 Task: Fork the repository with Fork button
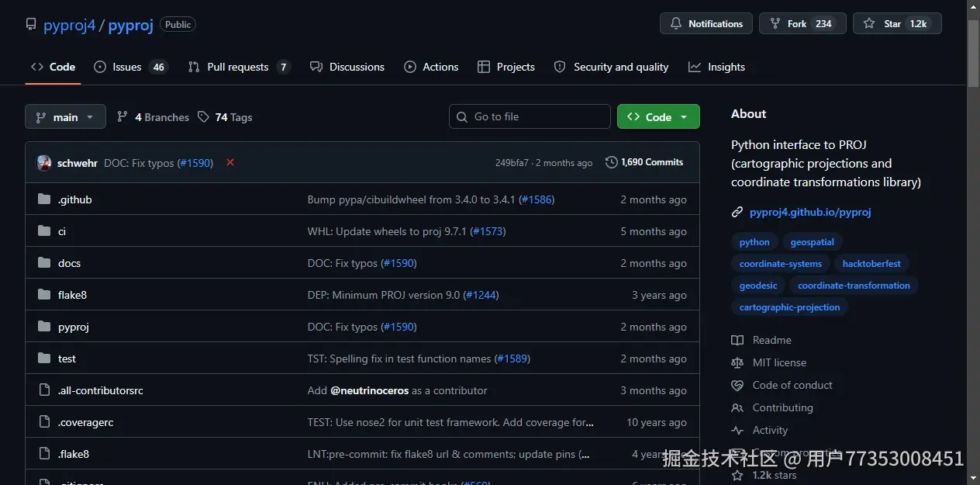(802, 23)
